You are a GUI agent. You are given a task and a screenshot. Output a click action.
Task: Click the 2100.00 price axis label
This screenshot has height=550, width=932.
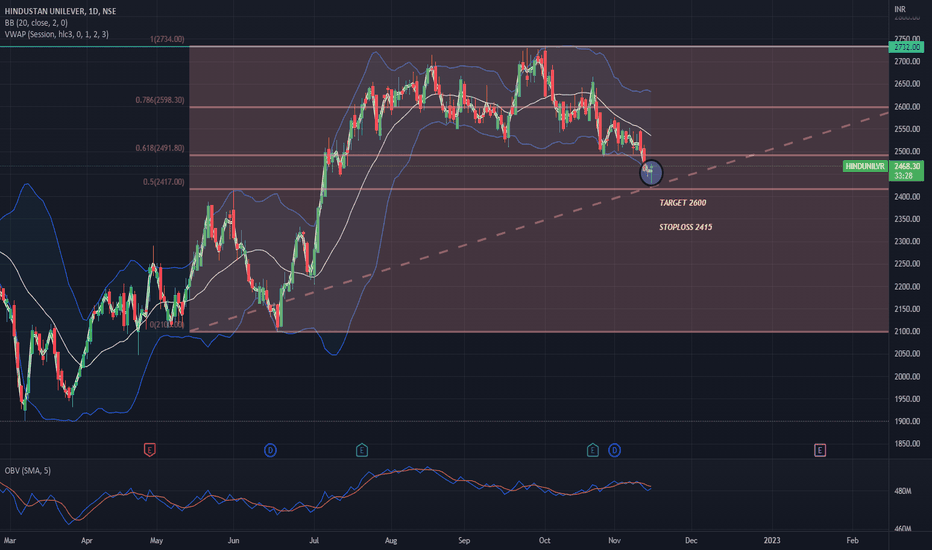tap(907, 331)
